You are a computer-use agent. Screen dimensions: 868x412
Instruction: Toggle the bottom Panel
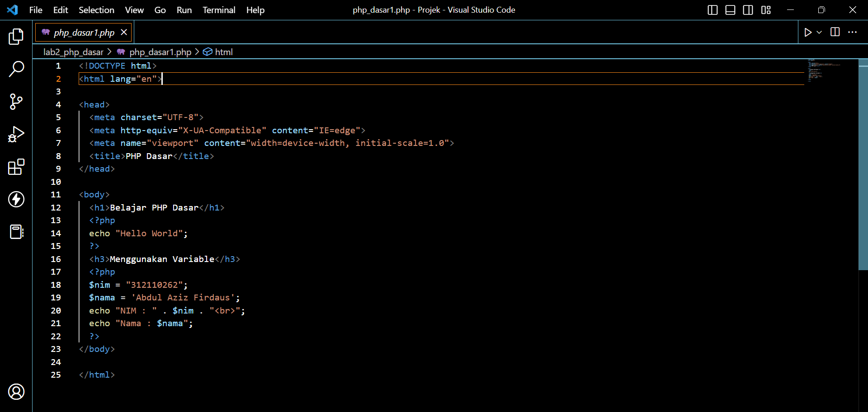[x=730, y=10]
